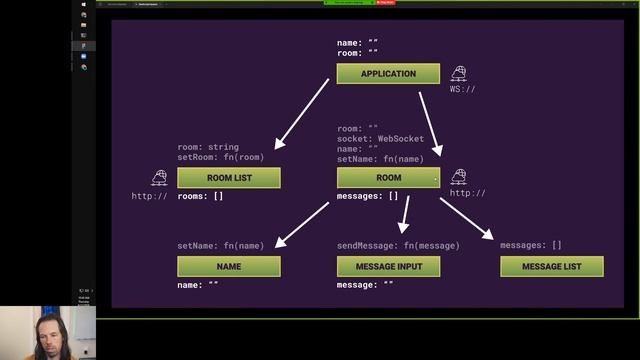Open the folder icon in the taskbar
640x360 pixels.
point(84,25)
